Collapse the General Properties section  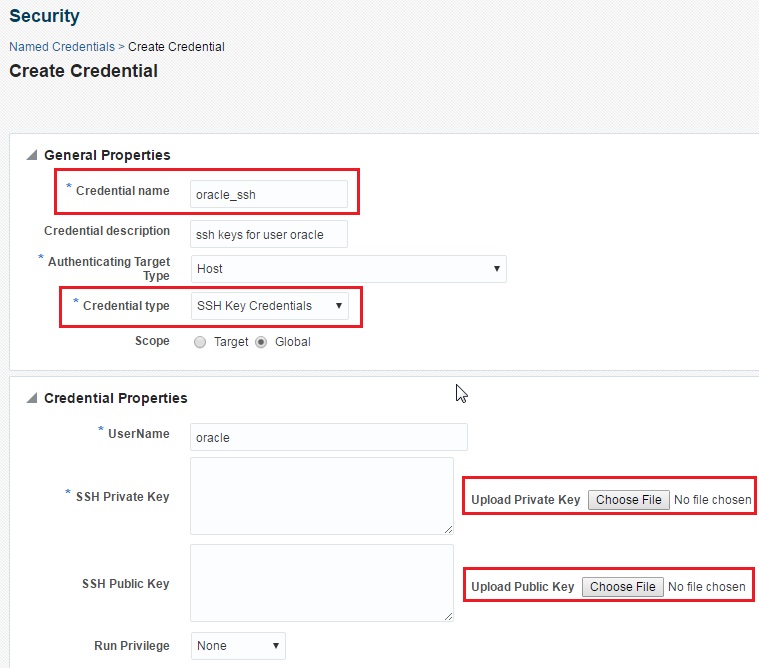(32, 155)
